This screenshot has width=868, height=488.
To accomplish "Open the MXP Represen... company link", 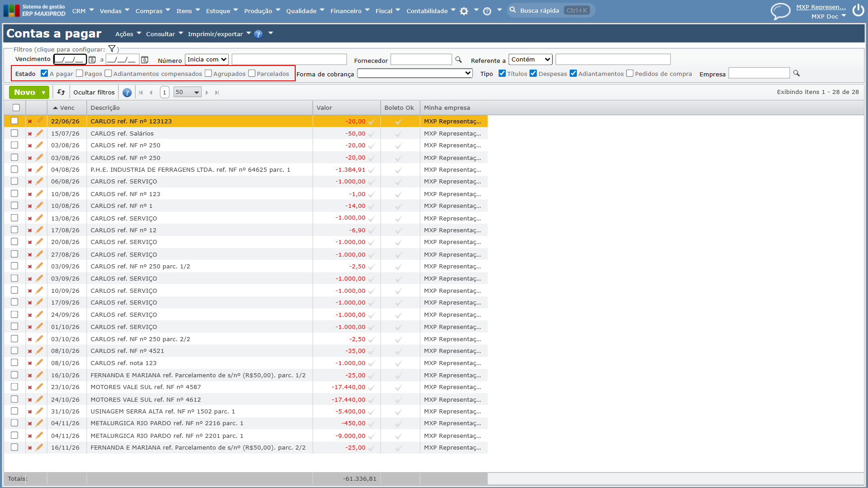I will (821, 7).
